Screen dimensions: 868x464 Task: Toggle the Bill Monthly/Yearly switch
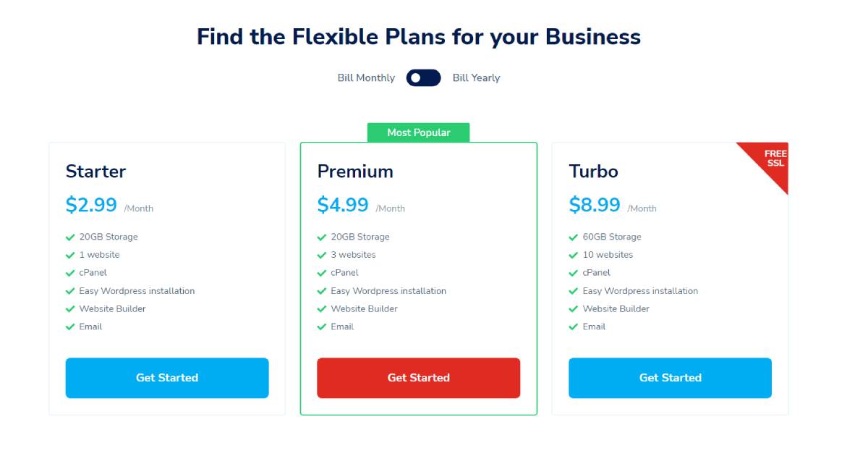coord(423,77)
